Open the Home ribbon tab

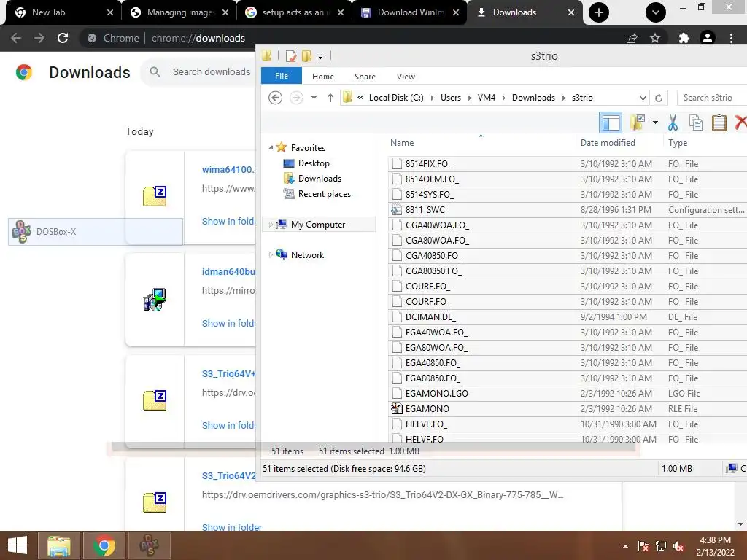[323, 77]
